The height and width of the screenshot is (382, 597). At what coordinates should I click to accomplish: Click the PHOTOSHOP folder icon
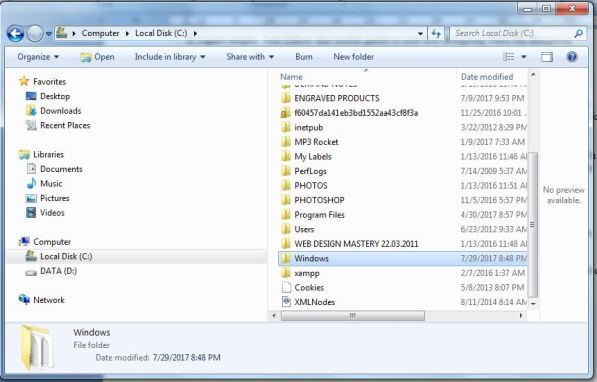click(286, 200)
